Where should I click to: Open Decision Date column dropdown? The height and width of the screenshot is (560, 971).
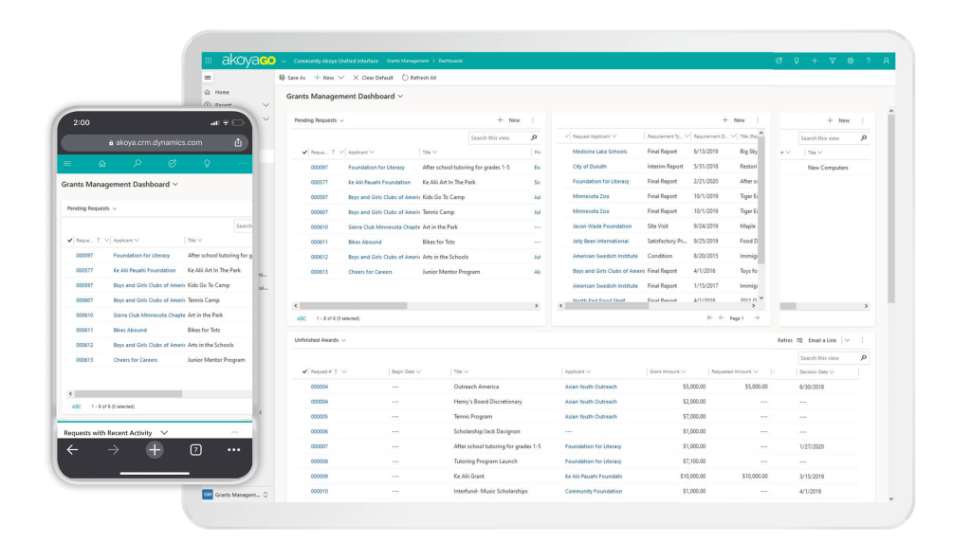point(832,371)
